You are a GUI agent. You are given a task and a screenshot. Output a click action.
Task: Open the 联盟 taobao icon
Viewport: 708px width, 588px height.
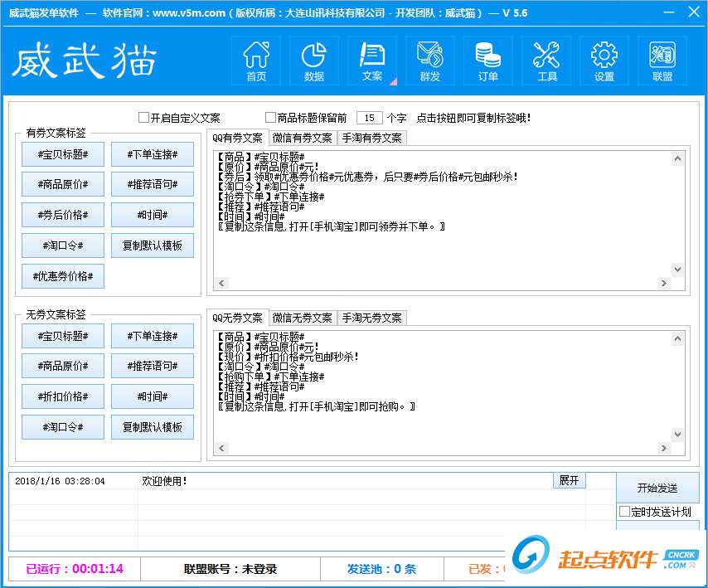(x=662, y=61)
